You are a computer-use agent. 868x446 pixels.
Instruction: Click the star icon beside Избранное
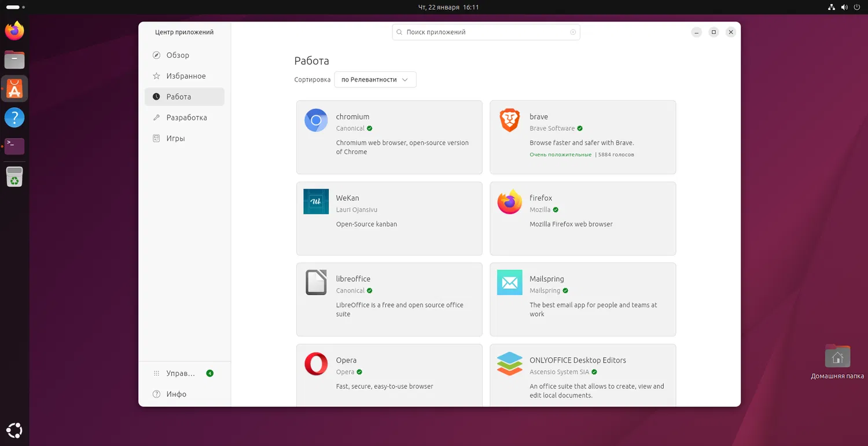[156, 76]
